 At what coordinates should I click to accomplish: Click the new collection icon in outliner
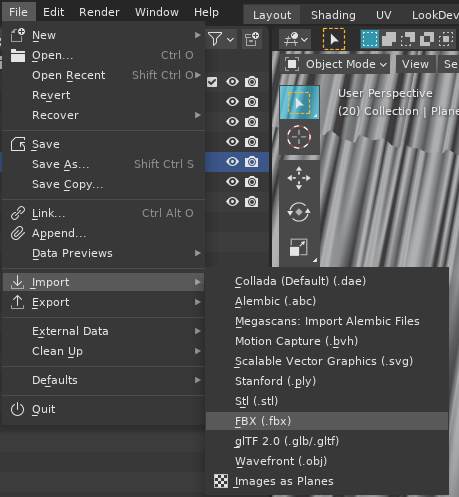click(x=252, y=39)
